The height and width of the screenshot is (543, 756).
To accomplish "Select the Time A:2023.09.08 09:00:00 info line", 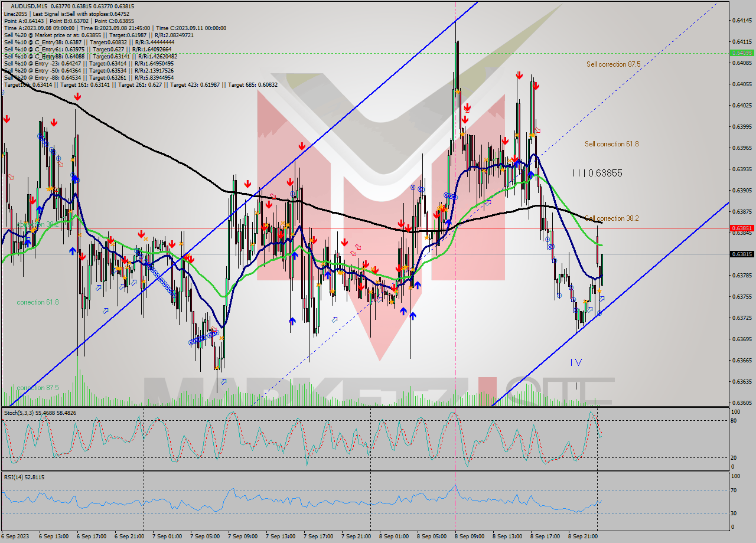I will (115, 28).
